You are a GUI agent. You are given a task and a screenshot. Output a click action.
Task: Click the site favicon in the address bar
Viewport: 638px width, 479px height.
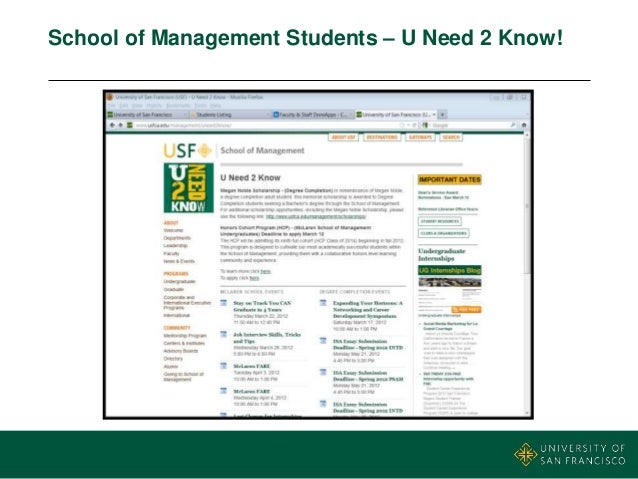[x=130, y=125]
